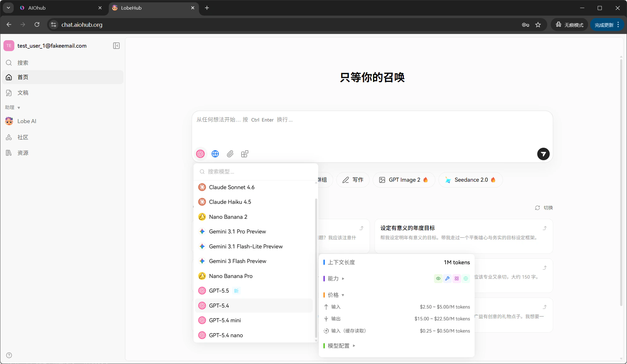Reload the page
This screenshot has height=364, width=627.
coord(37,25)
